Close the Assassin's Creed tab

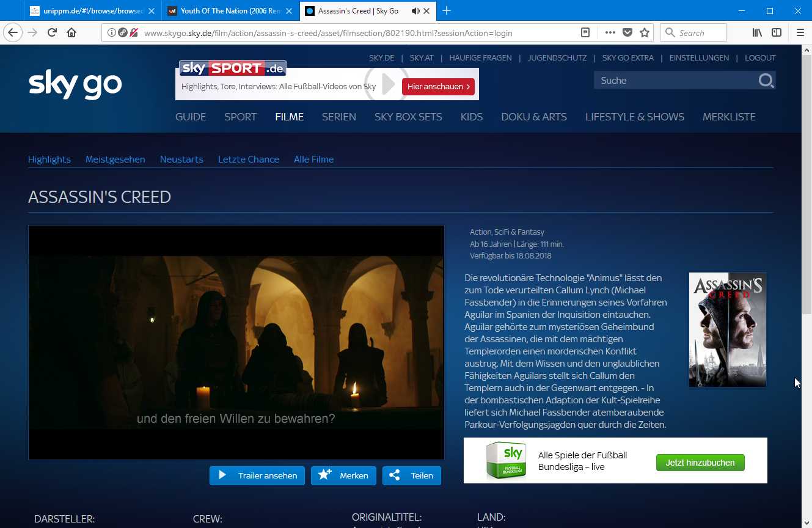click(x=426, y=11)
